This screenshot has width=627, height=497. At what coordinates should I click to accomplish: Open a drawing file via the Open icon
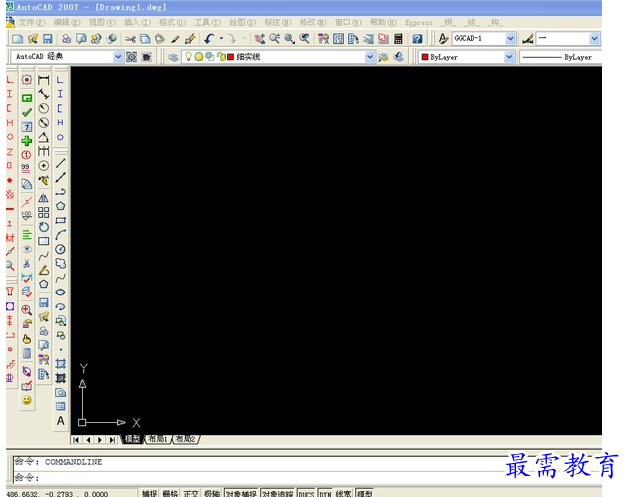pos(33,39)
